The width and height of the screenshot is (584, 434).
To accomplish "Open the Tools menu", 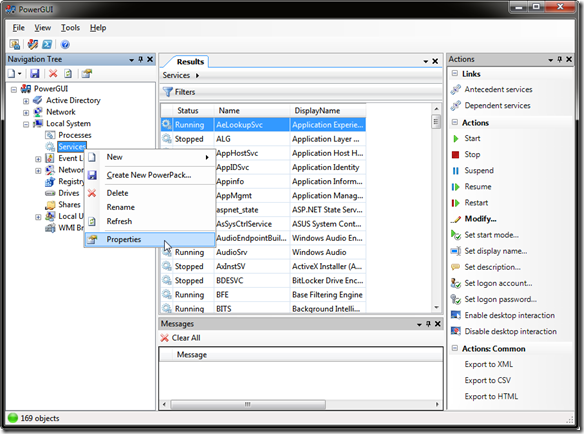I will [x=70, y=28].
